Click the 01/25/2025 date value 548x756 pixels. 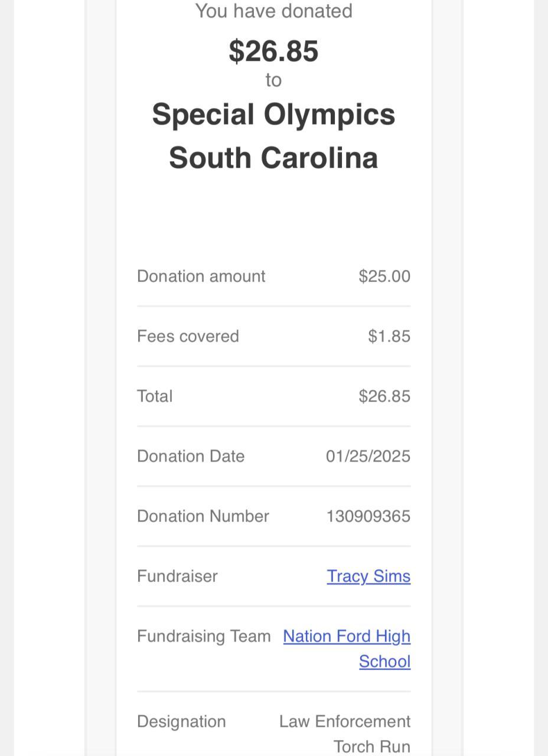[x=368, y=456]
